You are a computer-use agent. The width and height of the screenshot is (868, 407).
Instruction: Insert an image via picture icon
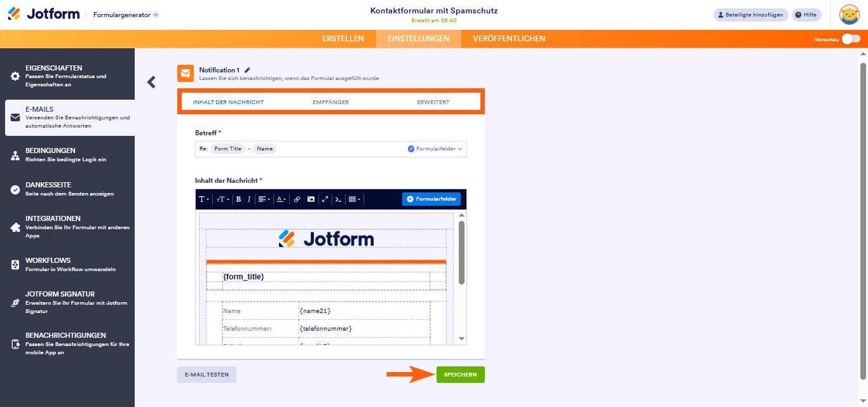tap(311, 199)
